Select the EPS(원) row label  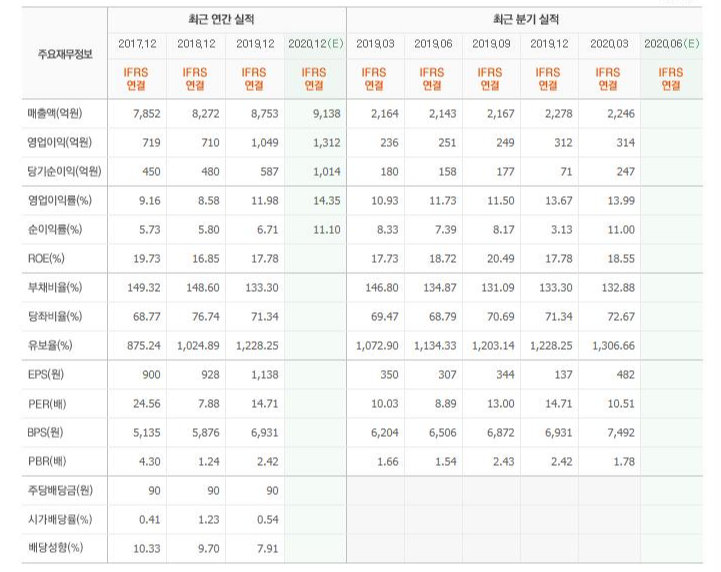(46, 374)
